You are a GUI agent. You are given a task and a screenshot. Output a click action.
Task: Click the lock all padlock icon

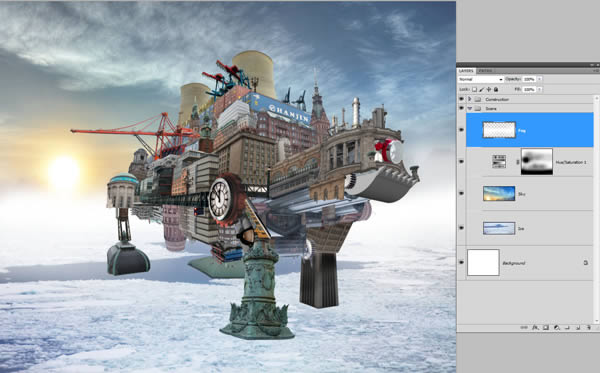click(496, 90)
